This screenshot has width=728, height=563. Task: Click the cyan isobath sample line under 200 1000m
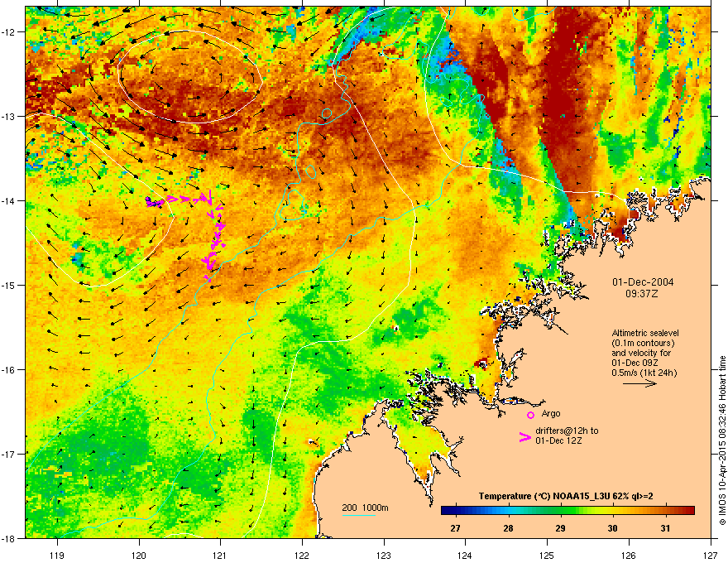pyautogui.click(x=358, y=515)
